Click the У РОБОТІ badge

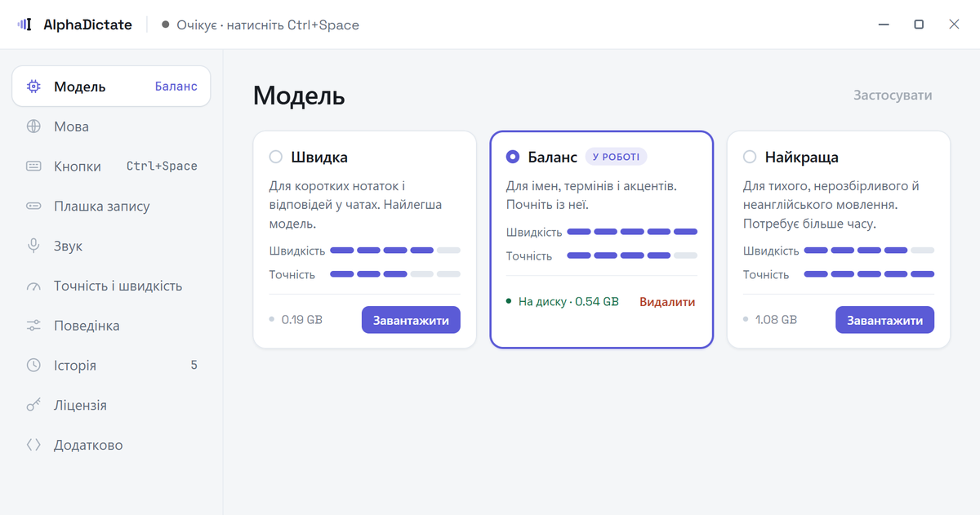tap(617, 157)
